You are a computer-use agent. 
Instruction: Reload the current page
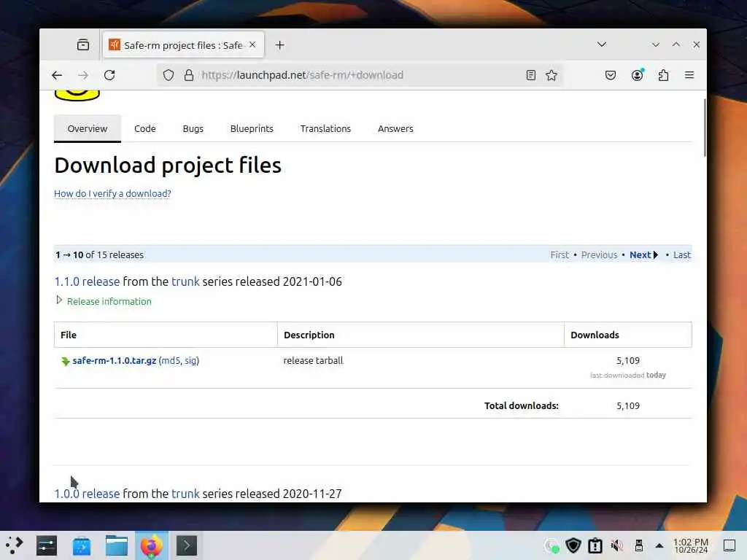109,75
